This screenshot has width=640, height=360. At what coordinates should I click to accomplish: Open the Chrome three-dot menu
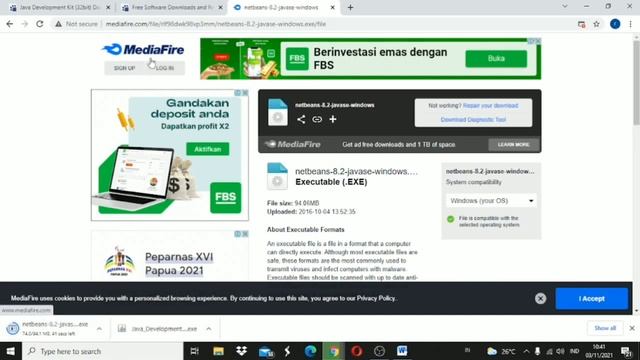[x=631, y=24]
